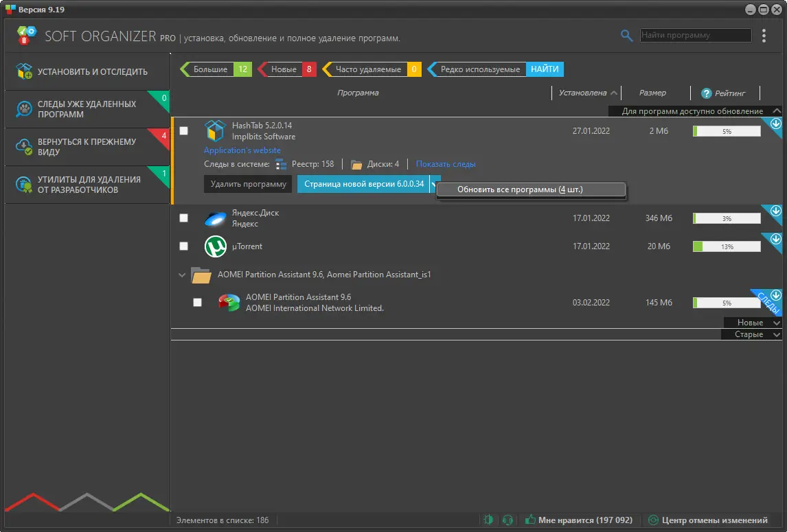Open 'Утилиты для удаления от разработчиков'
The image size is (787, 532).
pyautogui.click(x=87, y=184)
